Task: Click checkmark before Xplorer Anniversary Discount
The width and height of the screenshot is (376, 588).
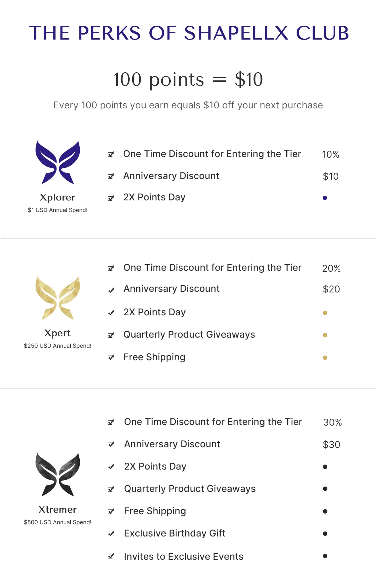Action: coord(111,176)
